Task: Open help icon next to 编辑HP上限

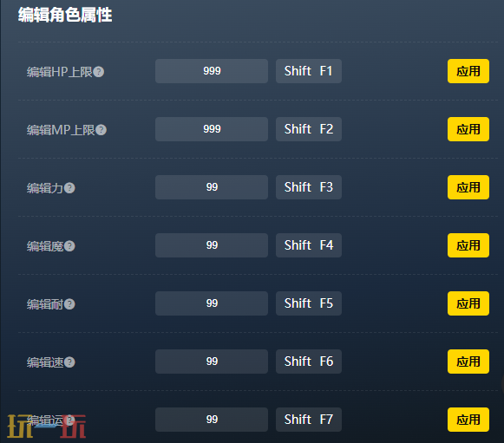Action: click(99, 72)
